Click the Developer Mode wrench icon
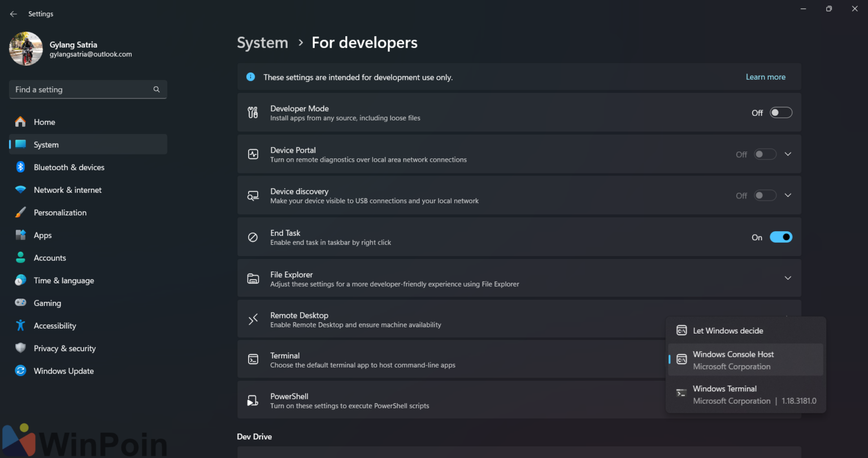868x458 pixels. (x=253, y=113)
